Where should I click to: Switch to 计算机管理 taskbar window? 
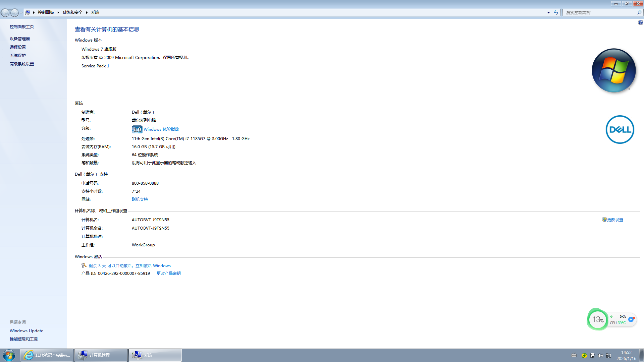click(101, 355)
